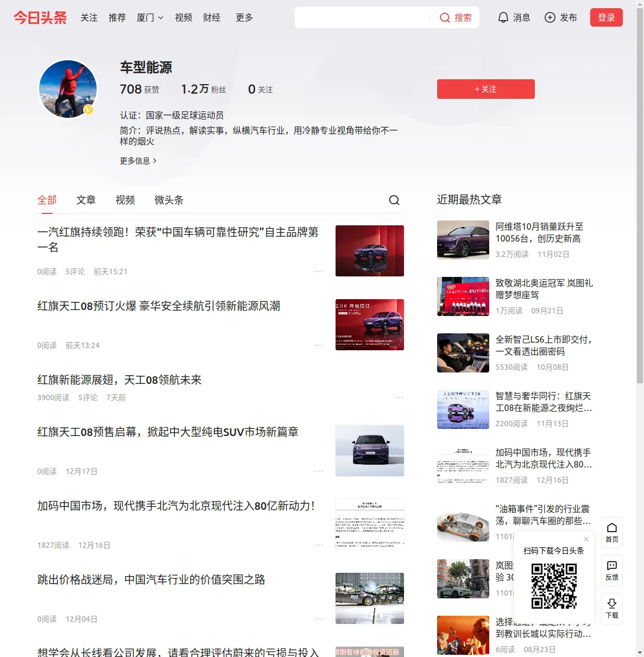Screen dimensions: 644x657
Task: Switch to the 全部 tab
Action: 47,200
